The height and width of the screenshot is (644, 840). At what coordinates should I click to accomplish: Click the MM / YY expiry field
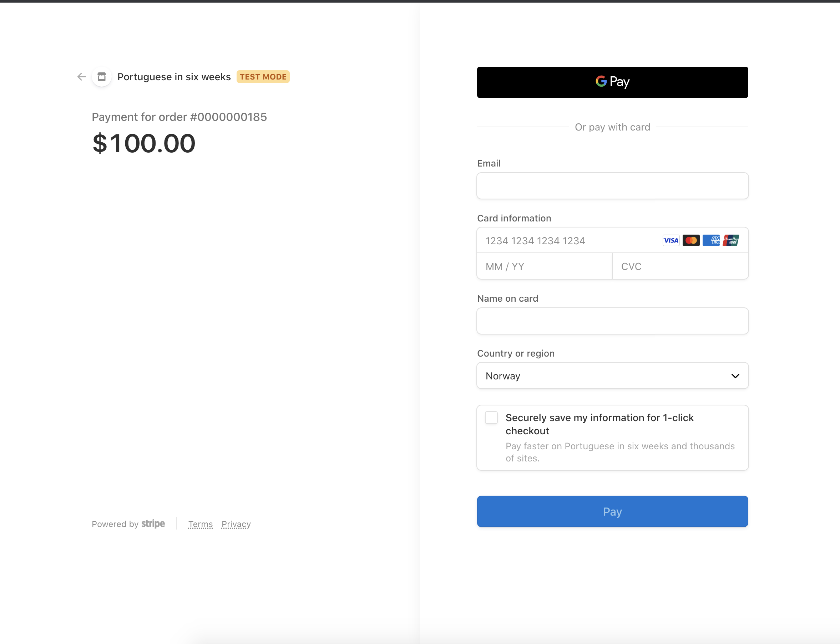point(544,266)
